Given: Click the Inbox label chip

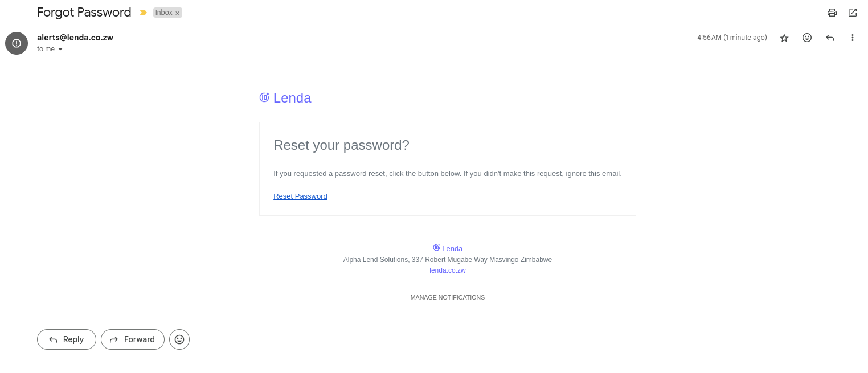Looking at the screenshot, I should click(163, 13).
